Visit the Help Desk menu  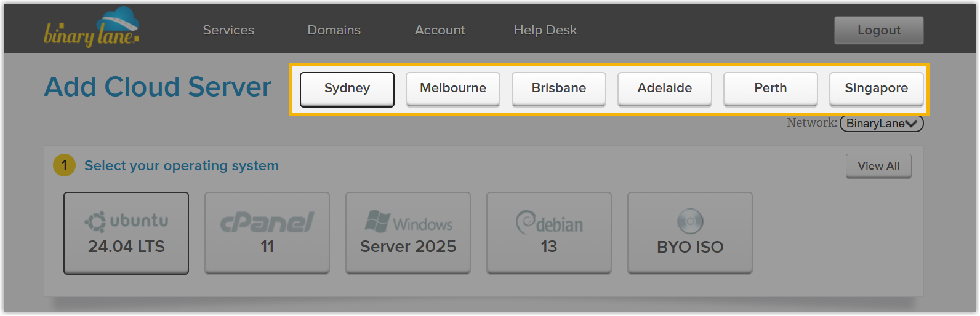coord(545,30)
